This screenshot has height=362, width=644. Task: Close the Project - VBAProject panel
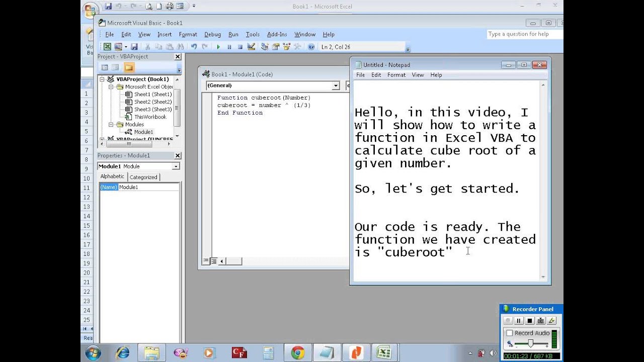click(178, 57)
